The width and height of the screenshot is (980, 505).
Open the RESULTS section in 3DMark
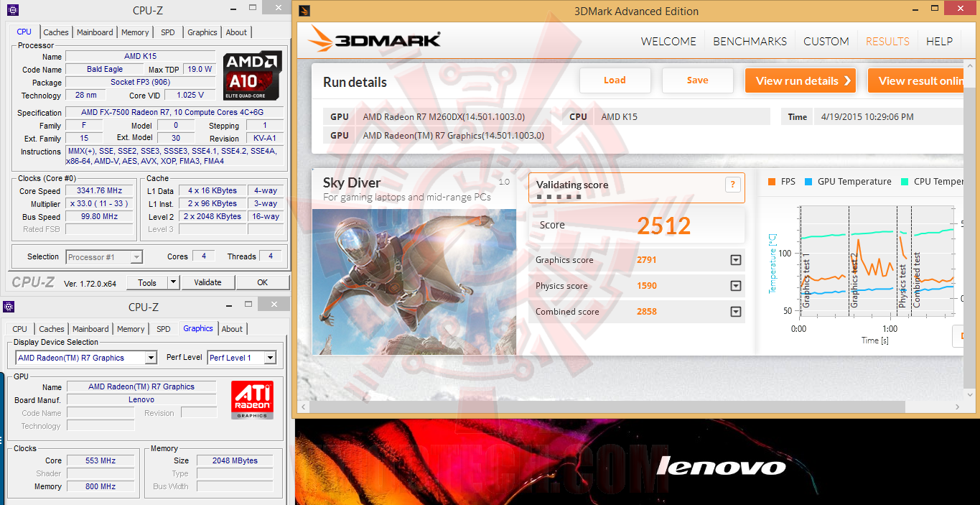click(x=887, y=41)
